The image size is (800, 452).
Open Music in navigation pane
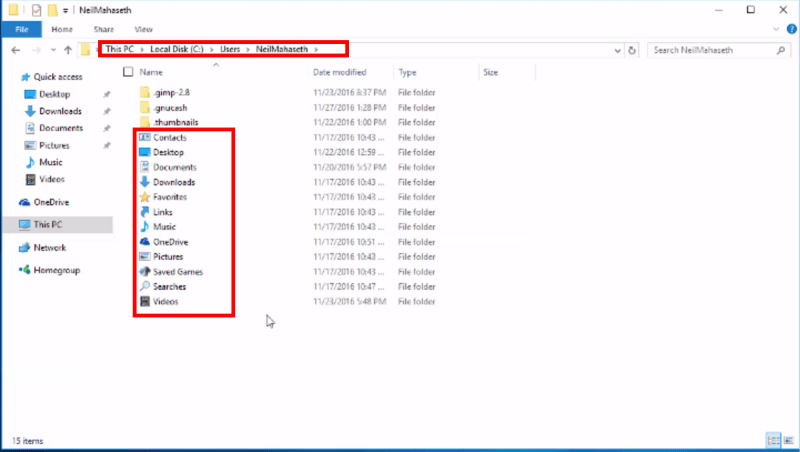tap(51, 162)
